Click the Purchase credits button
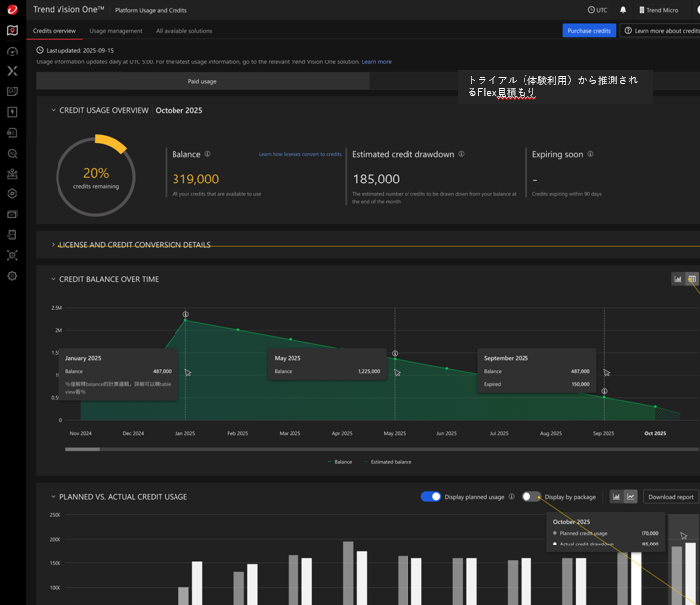 click(589, 31)
